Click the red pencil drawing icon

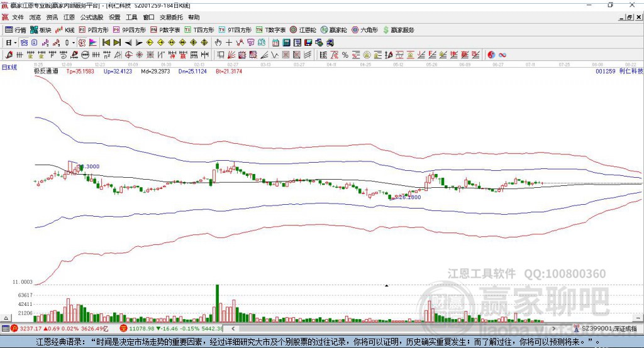pos(9,55)
